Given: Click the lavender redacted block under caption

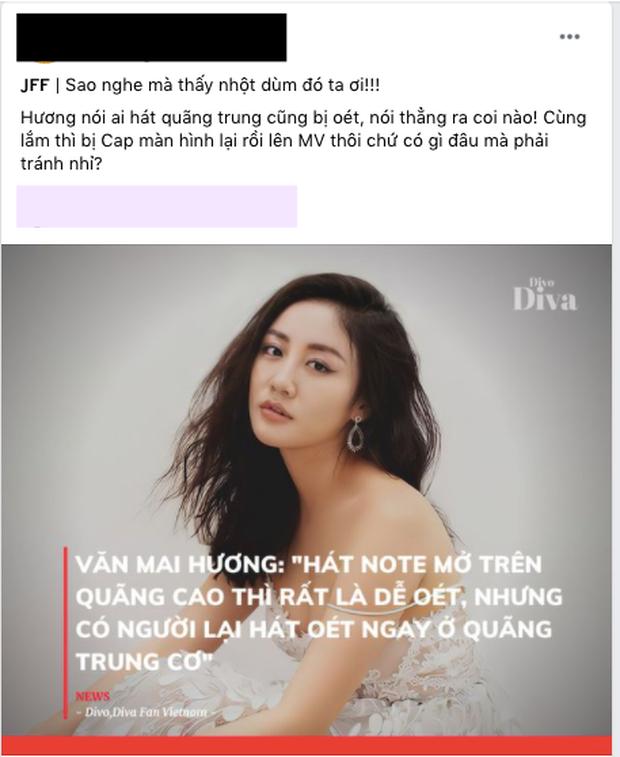Looking at the screenshot, I should [157, 206].
